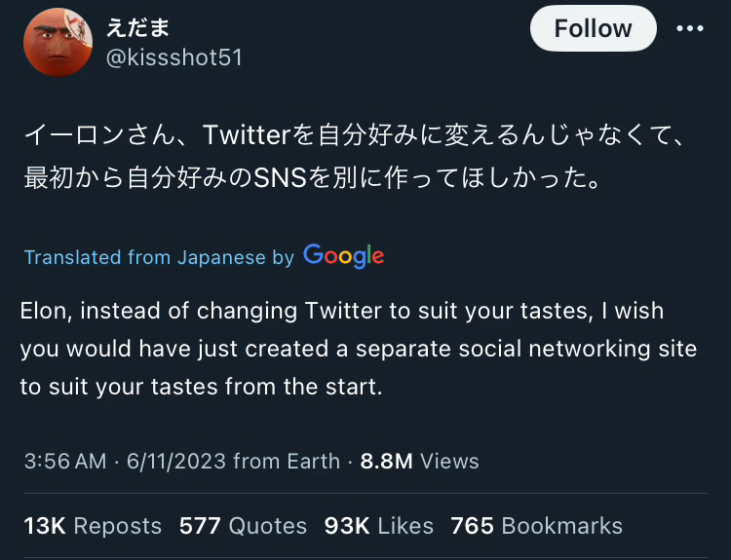Open the 13K Reposts list
This screenshot has height=560, width=731.
[x=93, y=526]
